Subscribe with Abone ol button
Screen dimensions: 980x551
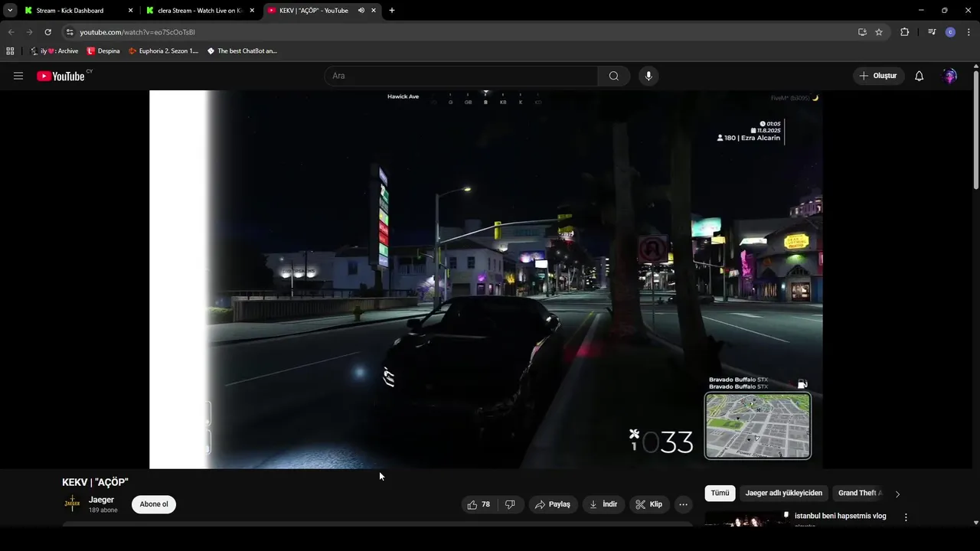coord(154,504)
